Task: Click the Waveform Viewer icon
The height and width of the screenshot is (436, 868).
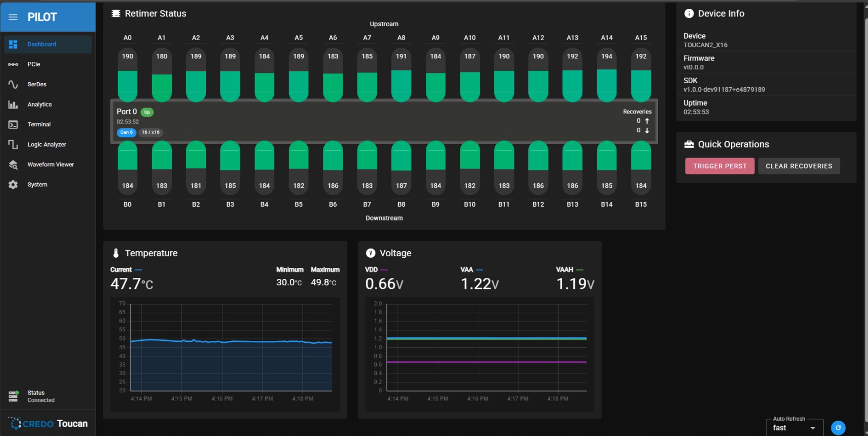Action: [x=13, y=164]
